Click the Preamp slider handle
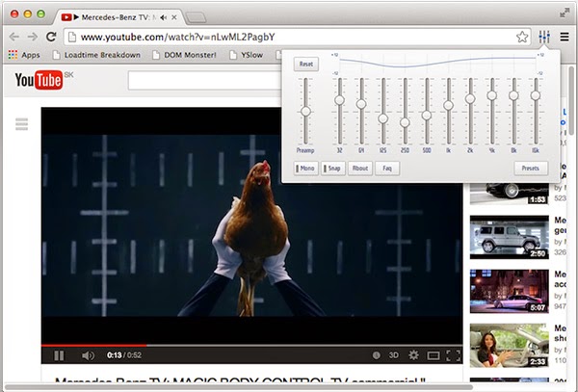Viewport: 578px width, 392px height. [305, 112]
